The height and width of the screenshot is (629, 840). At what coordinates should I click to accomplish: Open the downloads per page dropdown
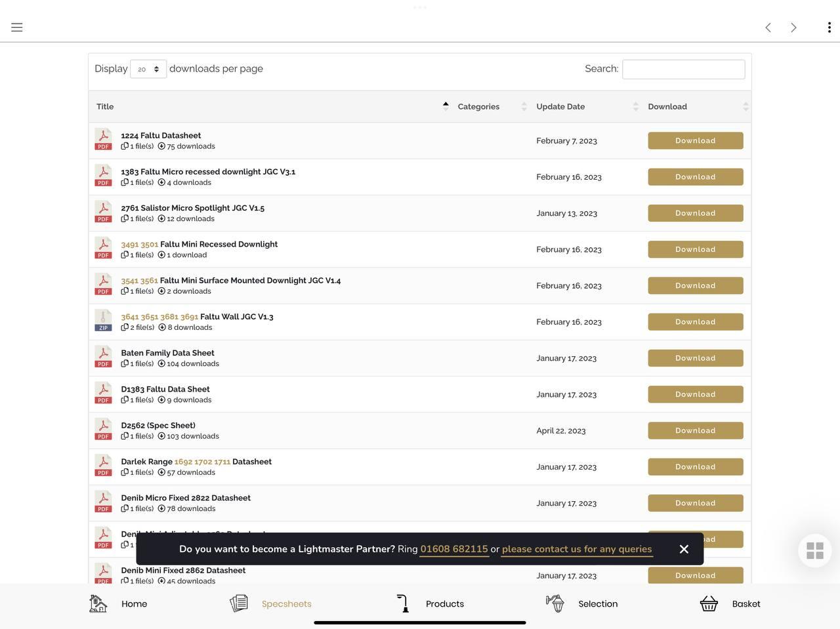coord(148,69)
